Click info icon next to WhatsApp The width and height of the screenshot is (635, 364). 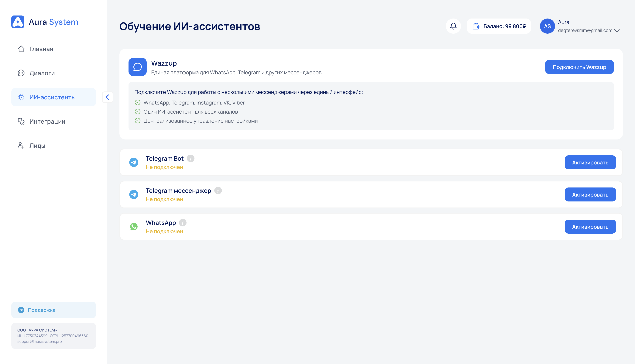click(x=183, y=222)
